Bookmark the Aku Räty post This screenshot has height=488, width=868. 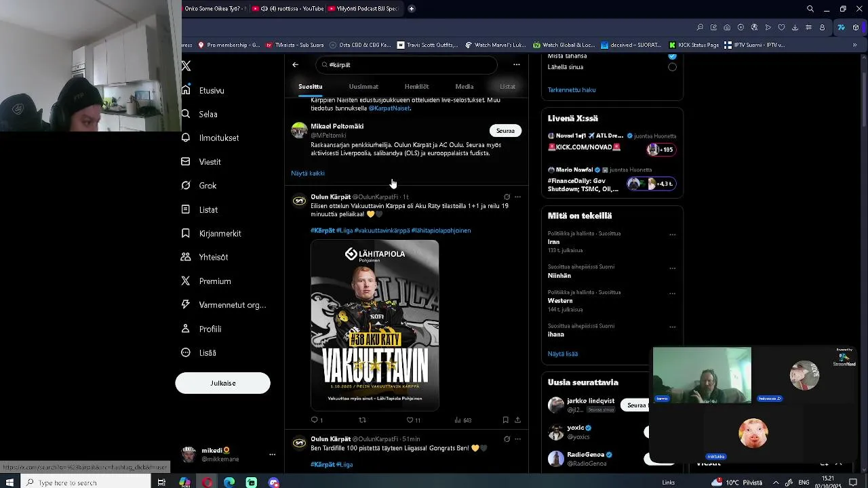tap(505, 420)
